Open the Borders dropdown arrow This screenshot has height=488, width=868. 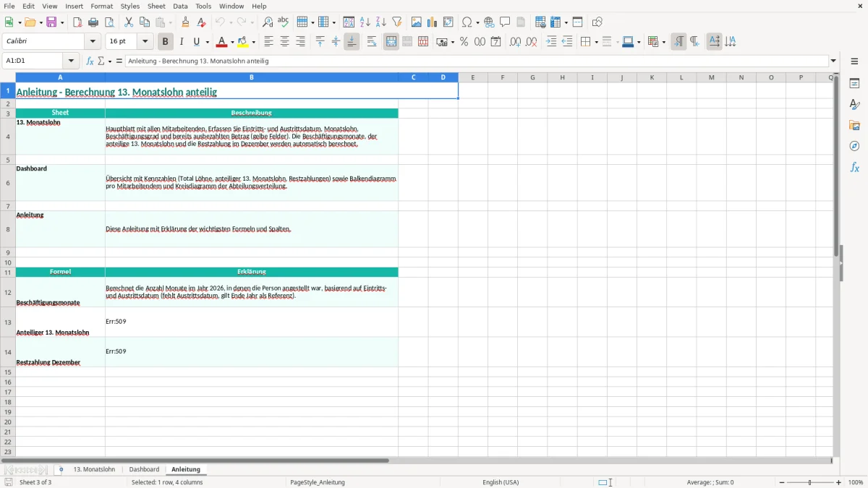(x=596, y=42)
